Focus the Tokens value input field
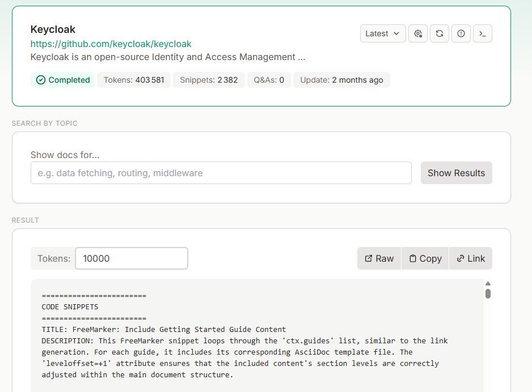 (x=132, y=258)
